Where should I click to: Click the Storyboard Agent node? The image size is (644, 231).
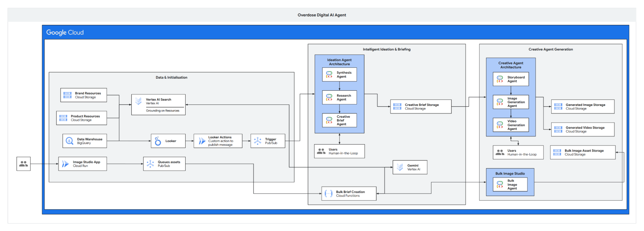click(511, 79)
